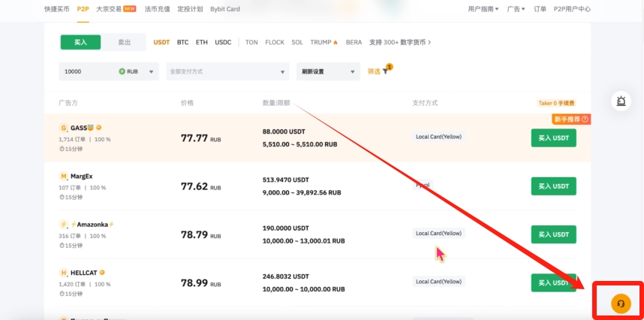Select the P2P tab

coord(83,8)
